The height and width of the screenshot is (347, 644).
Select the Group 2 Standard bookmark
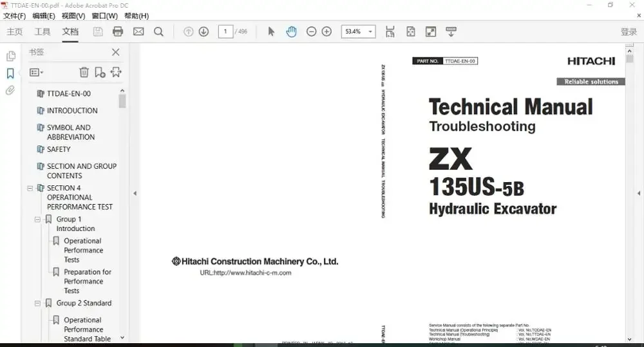[84, 303]
